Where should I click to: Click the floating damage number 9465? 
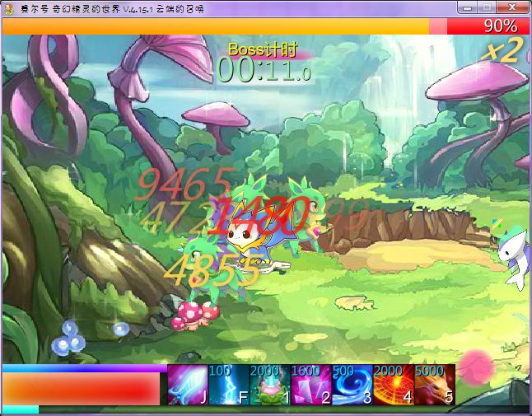point(185,184)
